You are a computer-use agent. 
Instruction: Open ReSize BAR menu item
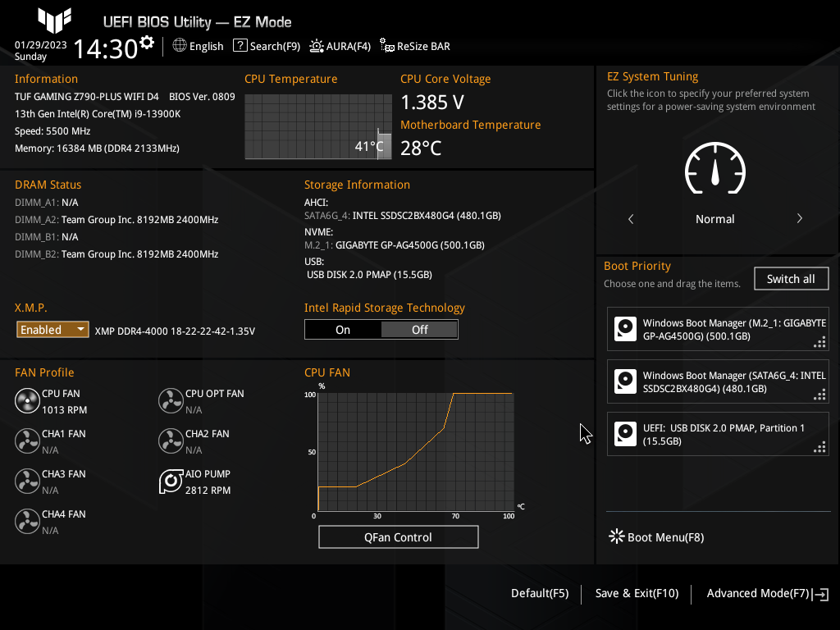(415, 46)
